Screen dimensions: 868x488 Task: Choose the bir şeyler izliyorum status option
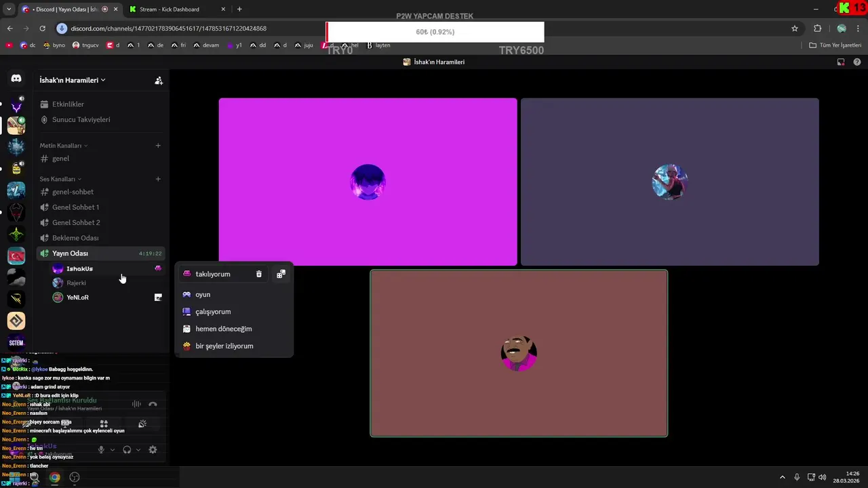pyautogui.click(x=234, y=346)
